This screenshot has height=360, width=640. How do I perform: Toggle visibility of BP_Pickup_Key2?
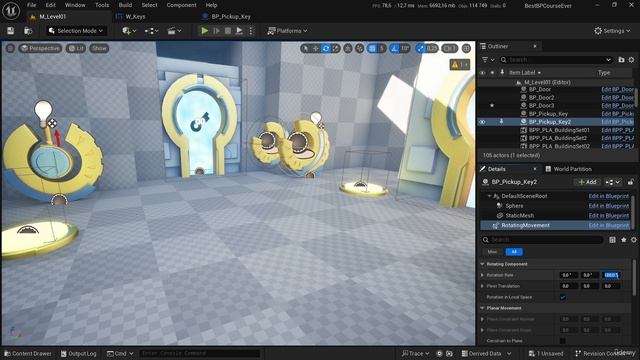pos(482,122)
